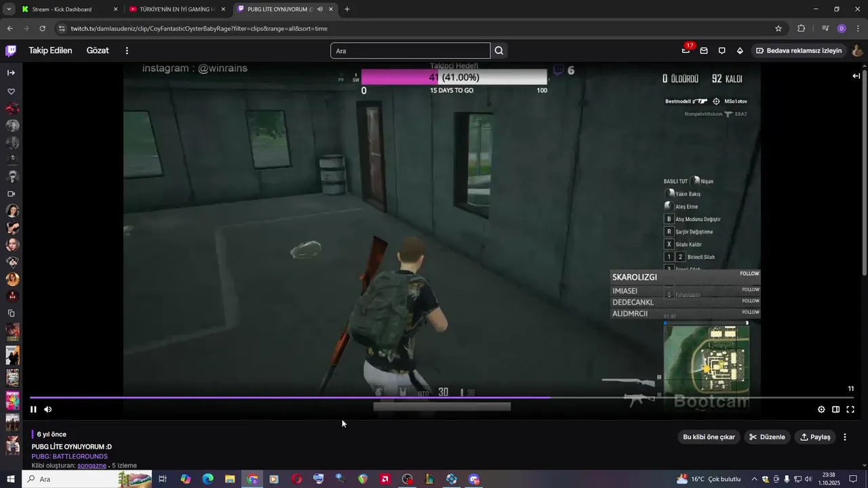The image size is (868, 488).
Task: Select the PUBG LİTE OYNUYORUM browser tab
Action: pos(279,9)
